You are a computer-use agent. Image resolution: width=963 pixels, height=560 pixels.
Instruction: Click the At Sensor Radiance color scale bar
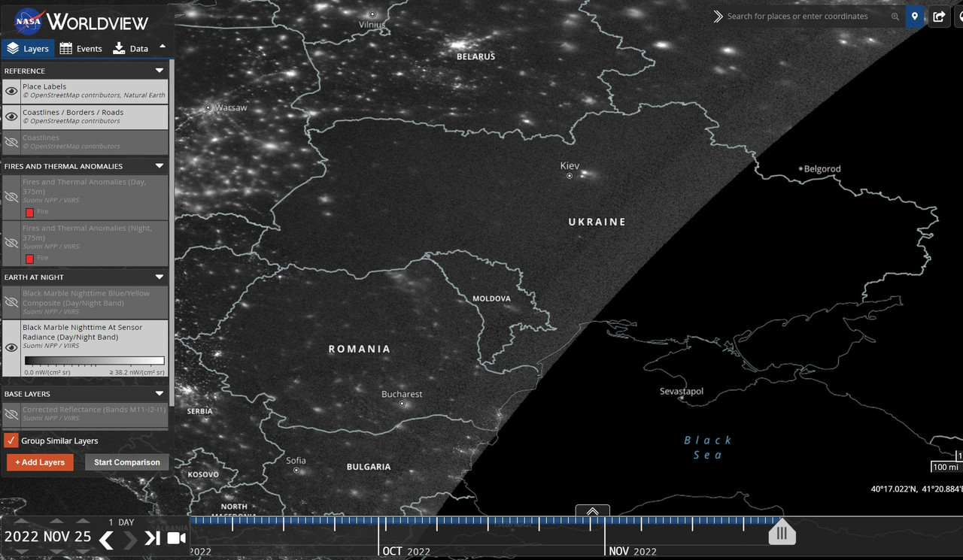(94, 361)
